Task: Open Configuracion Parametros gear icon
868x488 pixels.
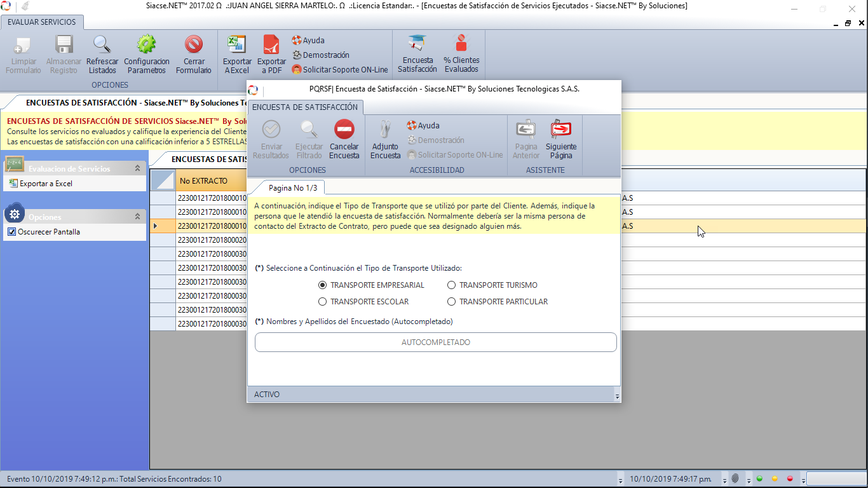Action: (147, 44)
